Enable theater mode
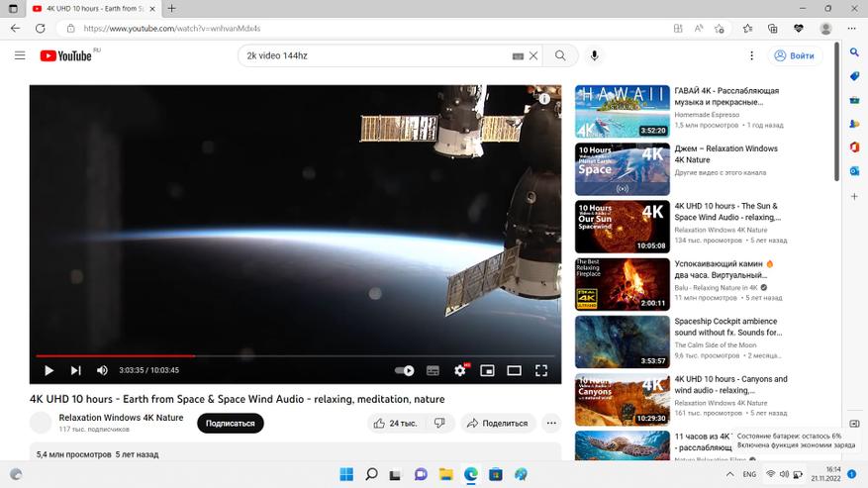This screenshot has width=868, height=488. click(515, 370)
